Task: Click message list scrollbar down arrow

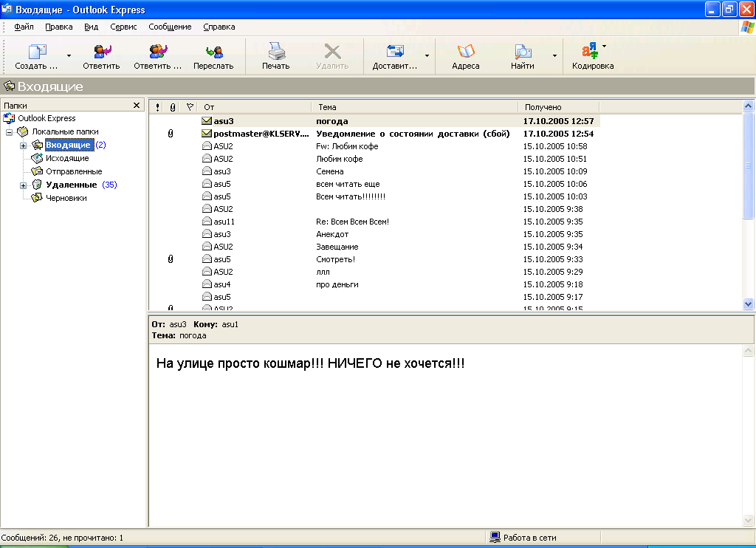Action: [749, 304]
